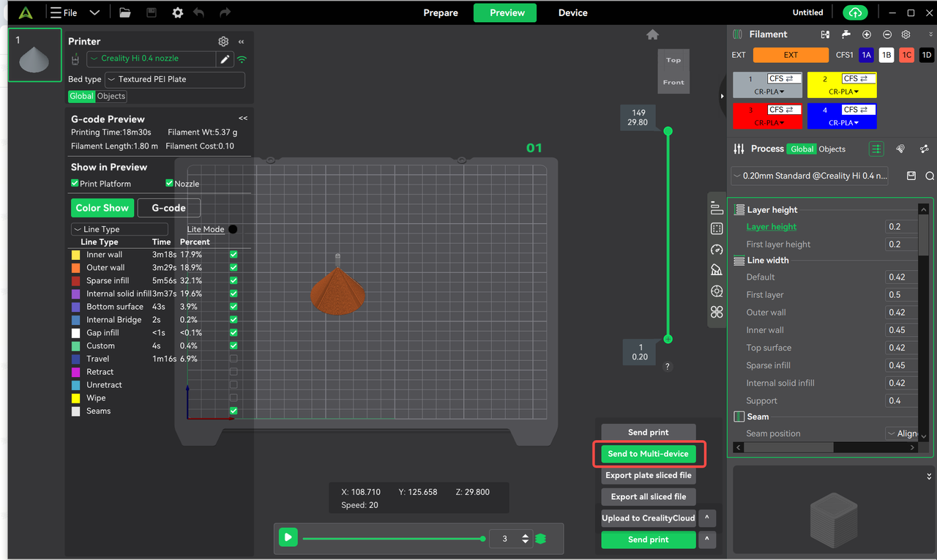Toggle Outer wall visibility checkbox

coord(234,268)
